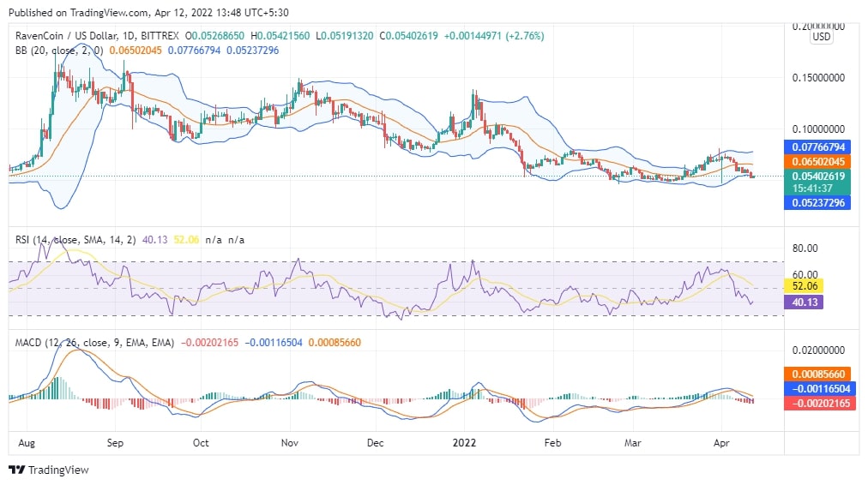
Task: Click the current price 0.05402619 tag
Action: coord(817,177)
